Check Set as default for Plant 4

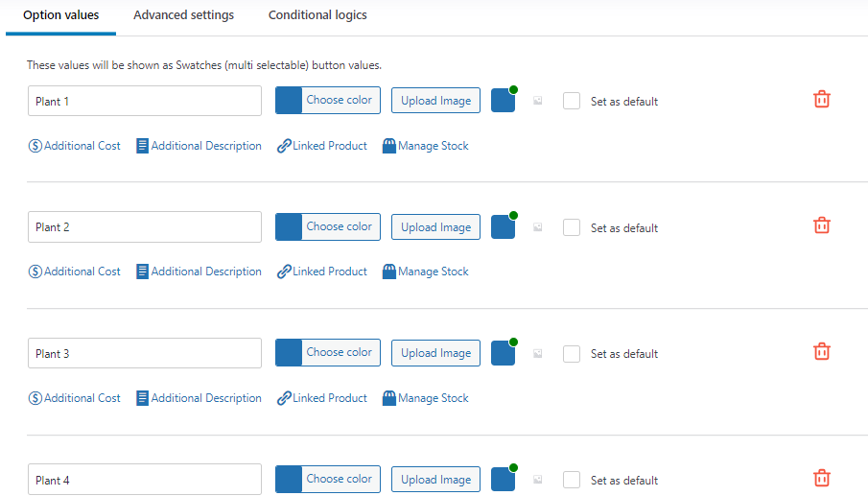pyautogui.click(x=572, y=480)
